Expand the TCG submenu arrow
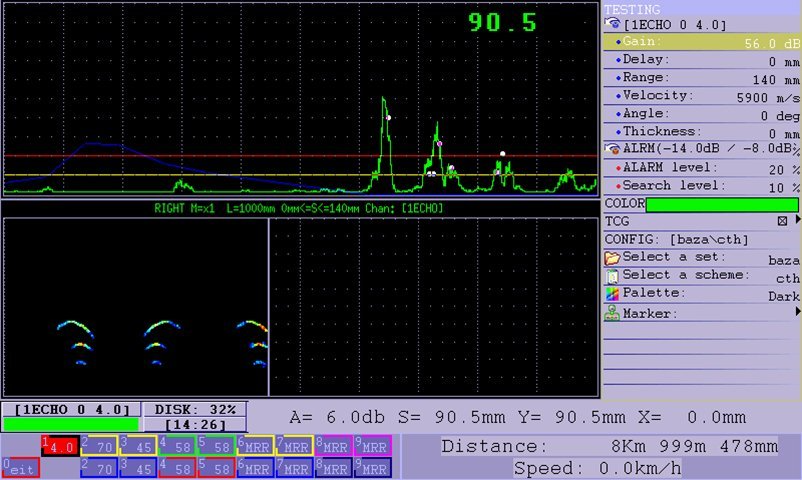 coord(797,220)
